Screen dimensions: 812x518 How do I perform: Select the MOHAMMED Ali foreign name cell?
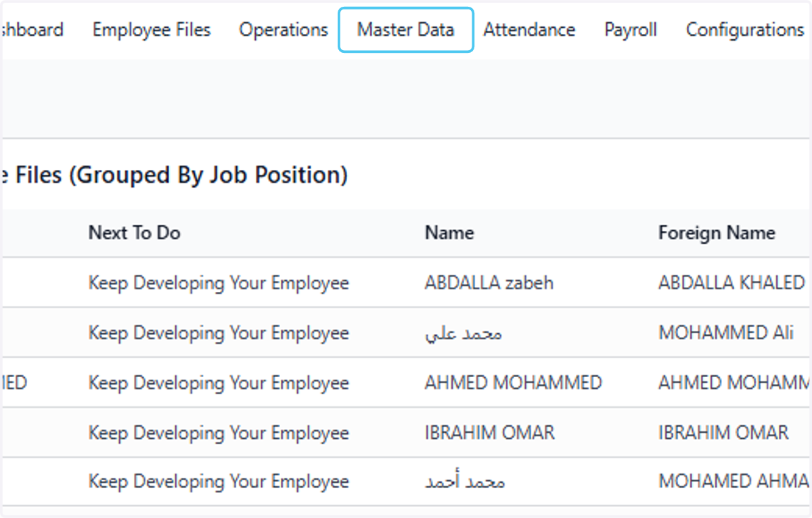tap(726, 332)
